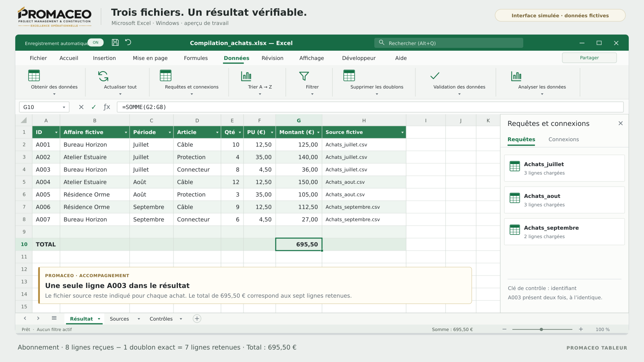Click the Rechercher search box

449,43
